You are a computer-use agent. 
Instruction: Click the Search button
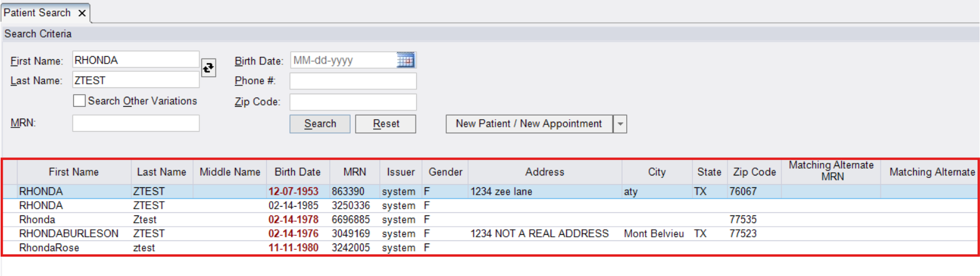[321, 124]
